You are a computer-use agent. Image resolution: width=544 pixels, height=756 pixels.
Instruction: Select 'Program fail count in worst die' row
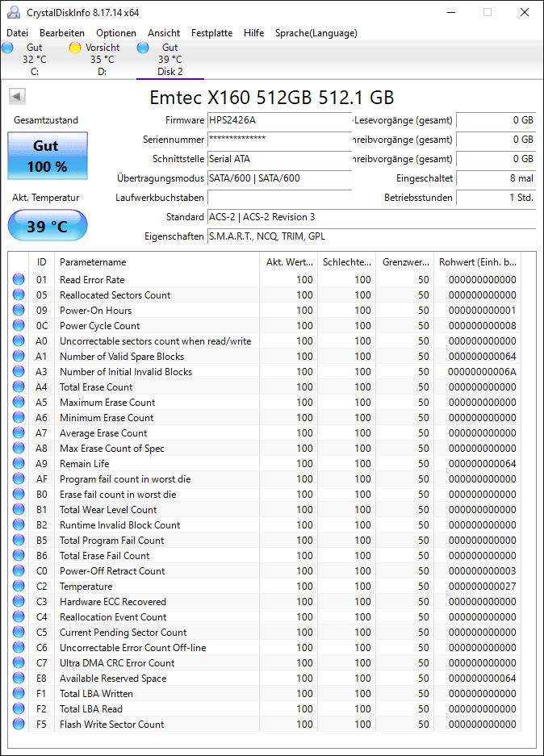[x=265, y=478]
